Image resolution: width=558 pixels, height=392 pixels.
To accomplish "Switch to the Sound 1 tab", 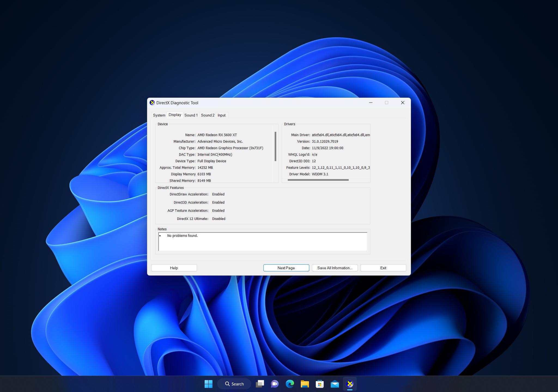I will [191, 115].
